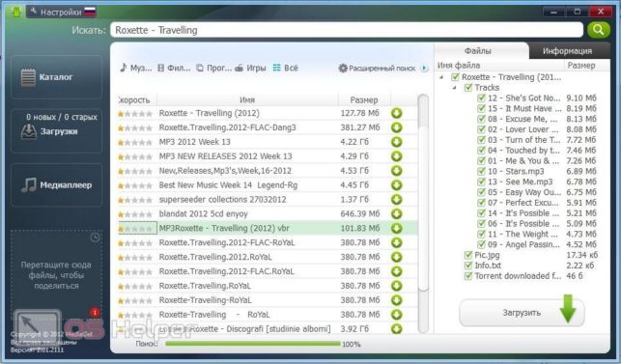Open the Mediaplayer sidebar section
This screenshot has height=364, width=621.
click(56, 185)
